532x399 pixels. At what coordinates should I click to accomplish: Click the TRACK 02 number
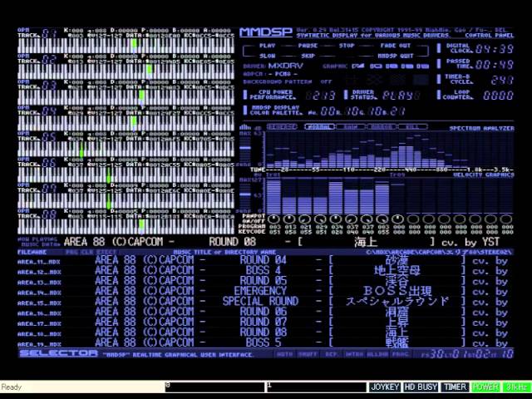[49, 60]
